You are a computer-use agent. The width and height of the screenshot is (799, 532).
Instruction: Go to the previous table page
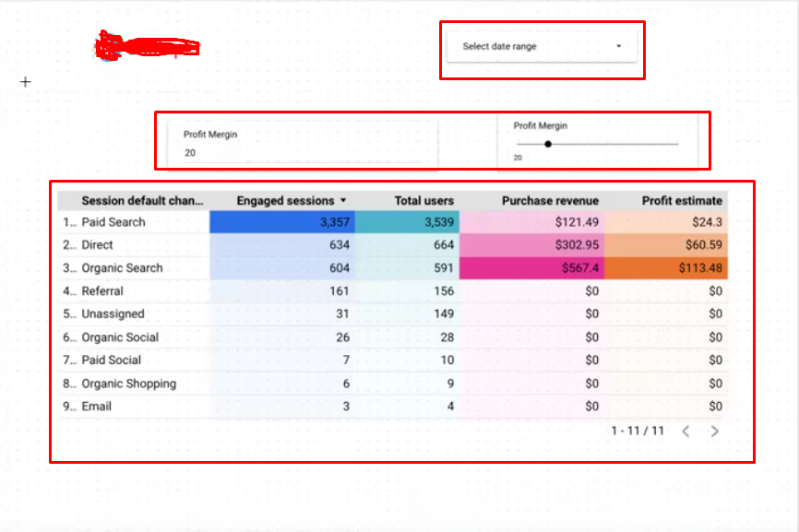(686, 431)
